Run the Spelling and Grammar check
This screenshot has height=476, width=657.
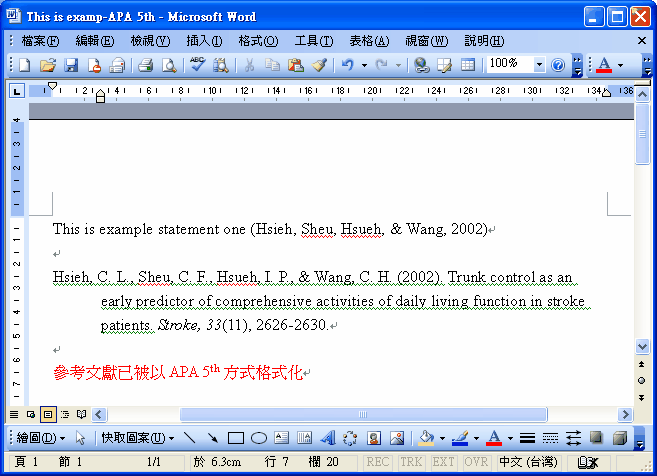tap(197, 65)
